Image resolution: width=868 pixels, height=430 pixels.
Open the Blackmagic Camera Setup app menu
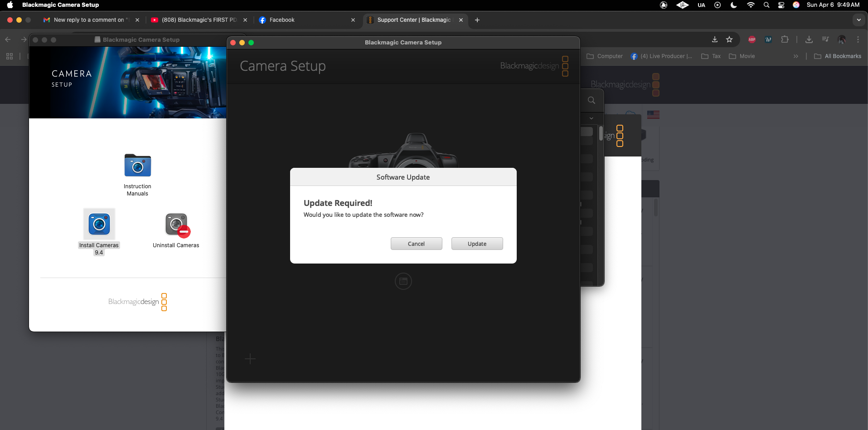click(60, 5)
